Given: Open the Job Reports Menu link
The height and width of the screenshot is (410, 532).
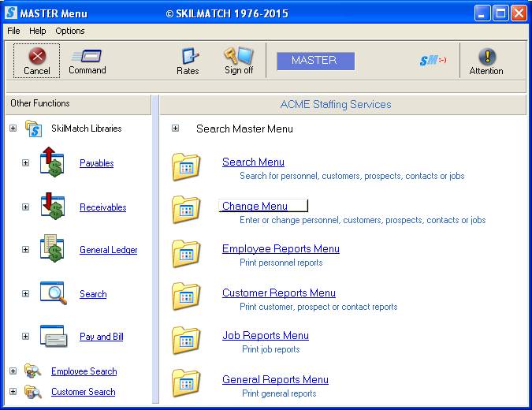Looking at the screenshot, I should point(266,335).
